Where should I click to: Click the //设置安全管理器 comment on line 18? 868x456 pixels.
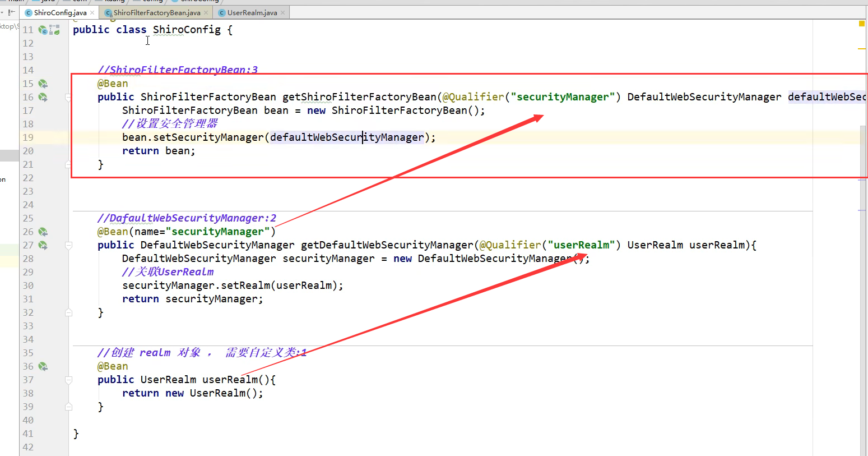tap(170, 124)
